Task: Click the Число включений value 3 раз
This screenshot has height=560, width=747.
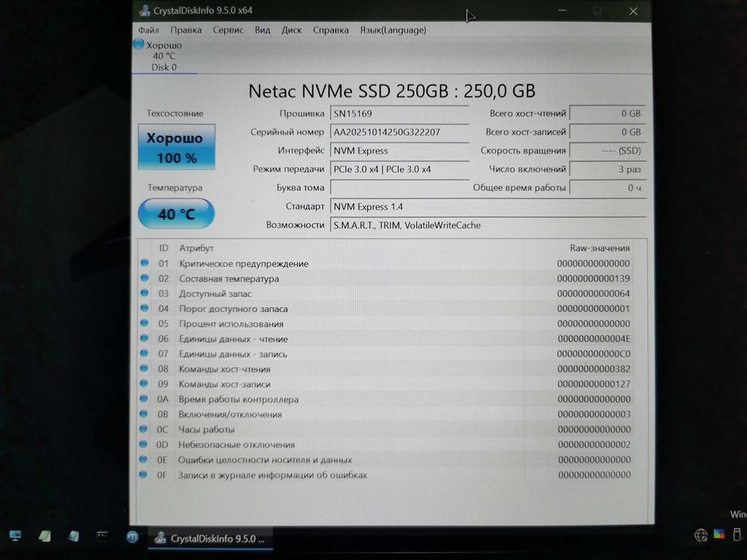Action: pos(608,169)
